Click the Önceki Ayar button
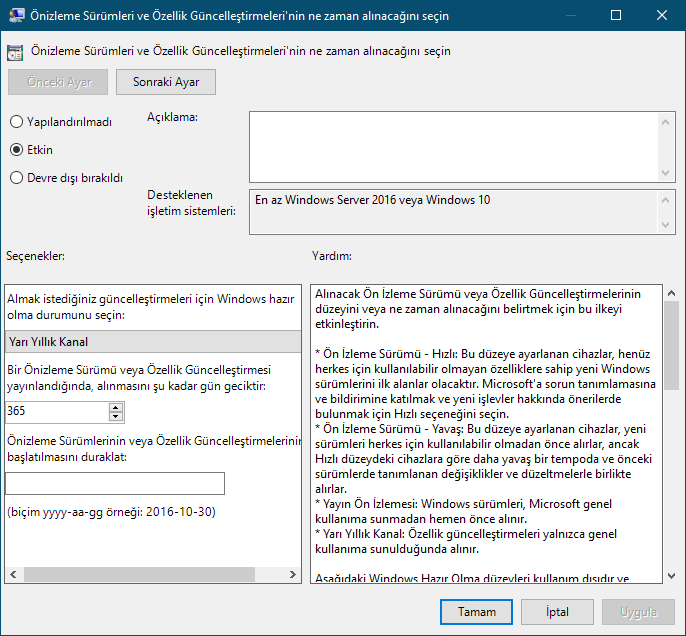The width and height of the screenshot is (686, 636). click(58, 82)
